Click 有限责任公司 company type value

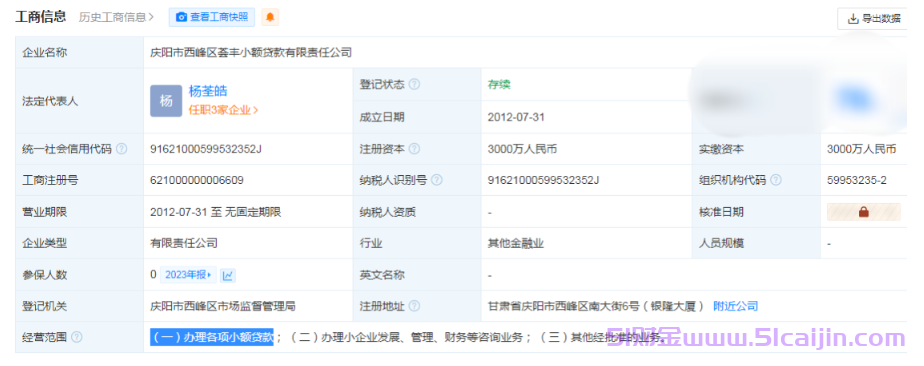184,243
